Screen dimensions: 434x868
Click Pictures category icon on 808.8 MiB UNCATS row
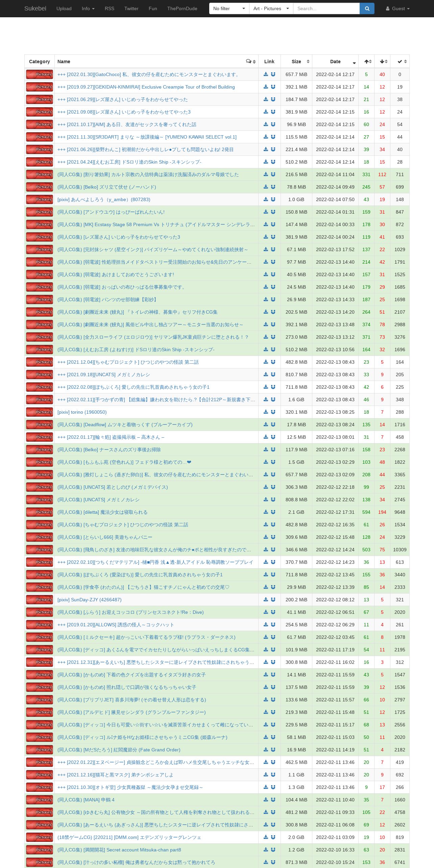[40, 500]
